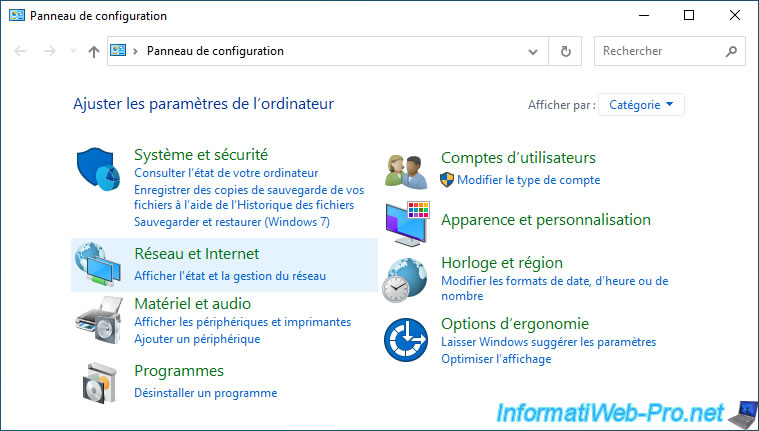The width and height of the screenshot is (759, 431).
Task: Click Afficher les périphériques et imprimantes
Action: [242, 322]
